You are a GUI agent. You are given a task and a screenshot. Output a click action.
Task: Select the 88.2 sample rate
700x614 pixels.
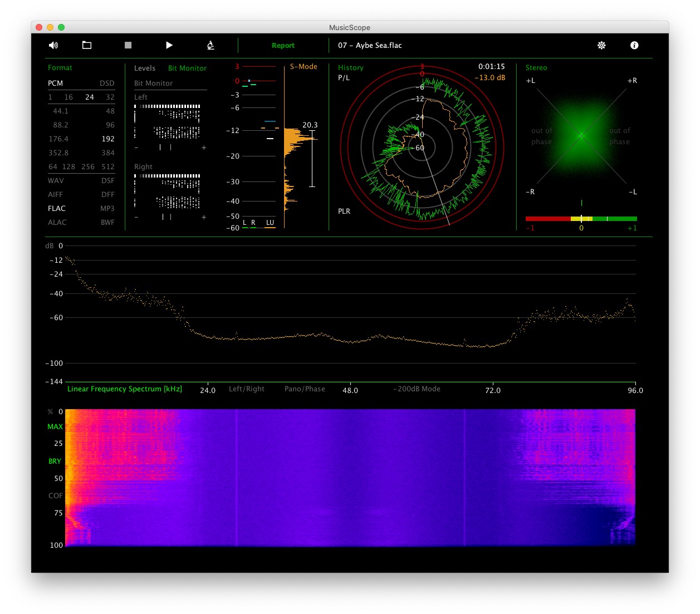[60, 125]
